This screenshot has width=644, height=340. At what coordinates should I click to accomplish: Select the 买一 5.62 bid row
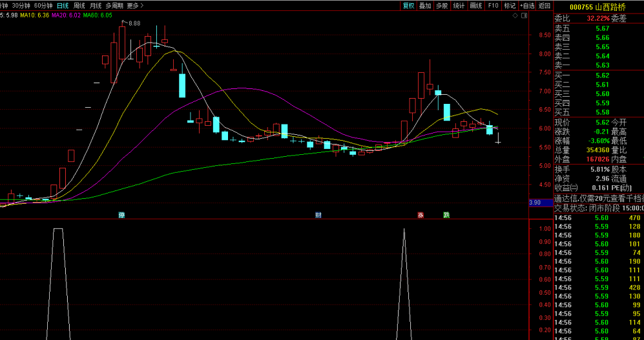pyautogui.click(x=599, y=75)
